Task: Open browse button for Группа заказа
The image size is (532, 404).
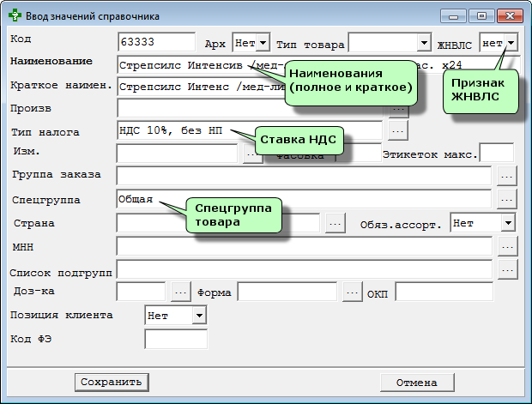Action: click(x=506, y=176)
